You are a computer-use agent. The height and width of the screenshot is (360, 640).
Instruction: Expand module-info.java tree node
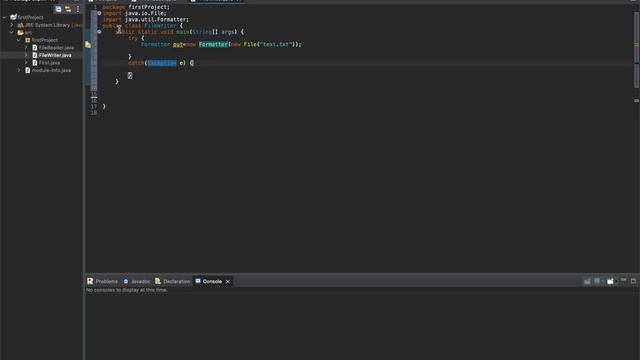click(x=19, y=70)
